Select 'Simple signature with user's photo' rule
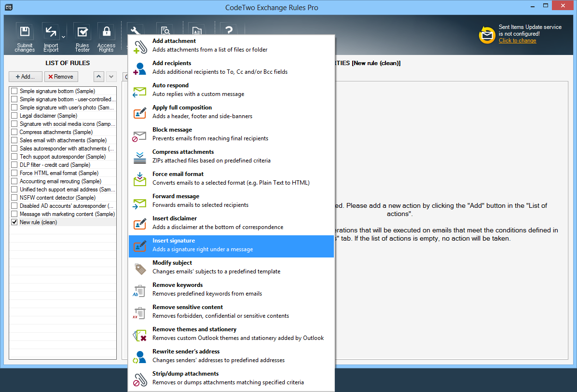Screen dimensions: 577x392 [67, 108]
